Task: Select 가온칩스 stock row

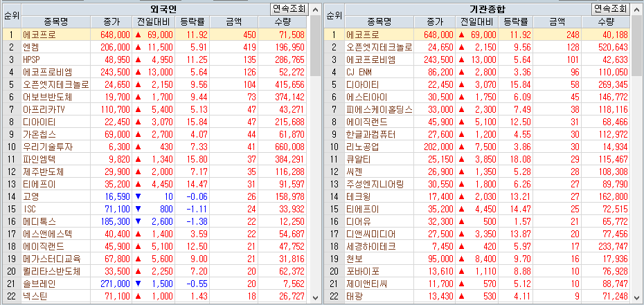Action: [155, 134]
